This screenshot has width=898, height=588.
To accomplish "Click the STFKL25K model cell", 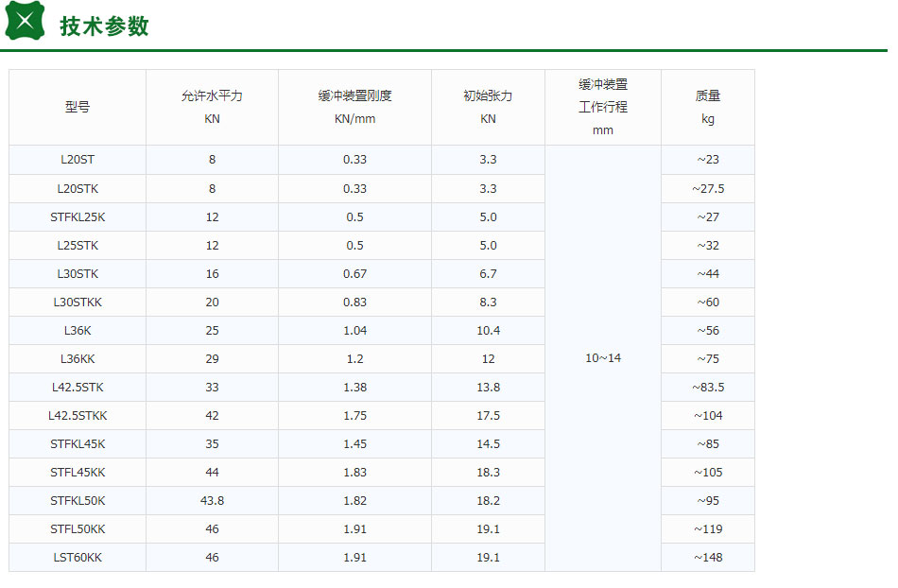I will (78, 217).
